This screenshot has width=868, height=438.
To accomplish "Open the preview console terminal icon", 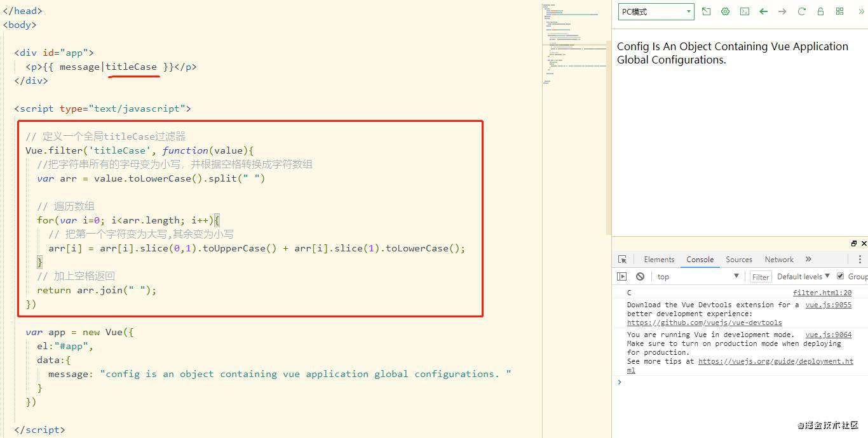I will pyautogui.click(x=744, y=11).
